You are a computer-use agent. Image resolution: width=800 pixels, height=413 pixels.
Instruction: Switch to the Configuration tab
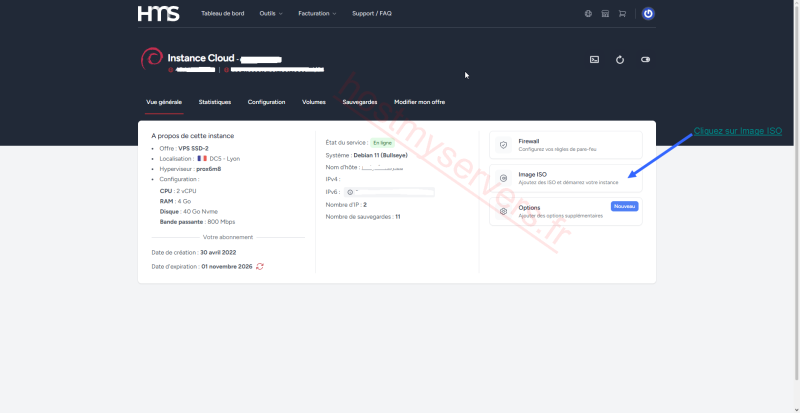coord(266,102)
